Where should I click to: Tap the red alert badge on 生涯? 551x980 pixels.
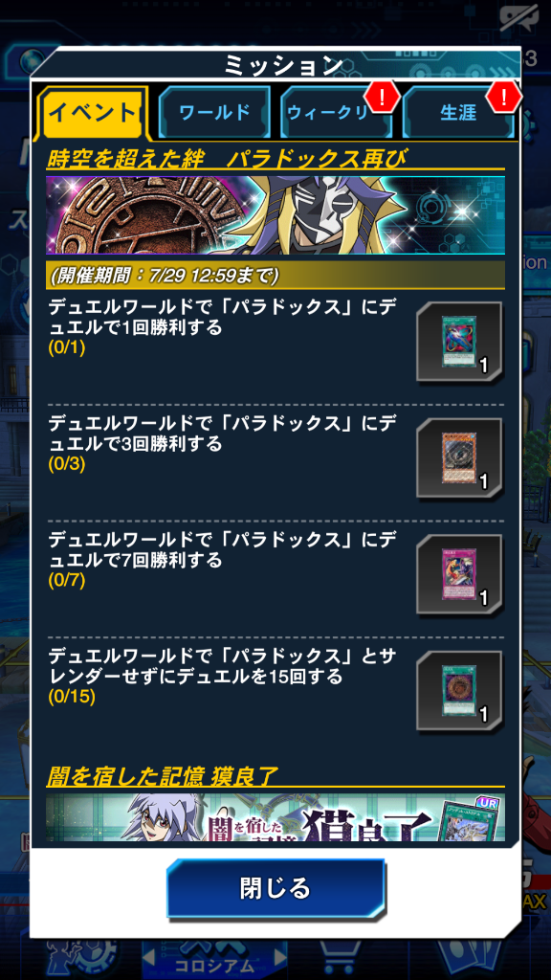[x=503, y=97]
